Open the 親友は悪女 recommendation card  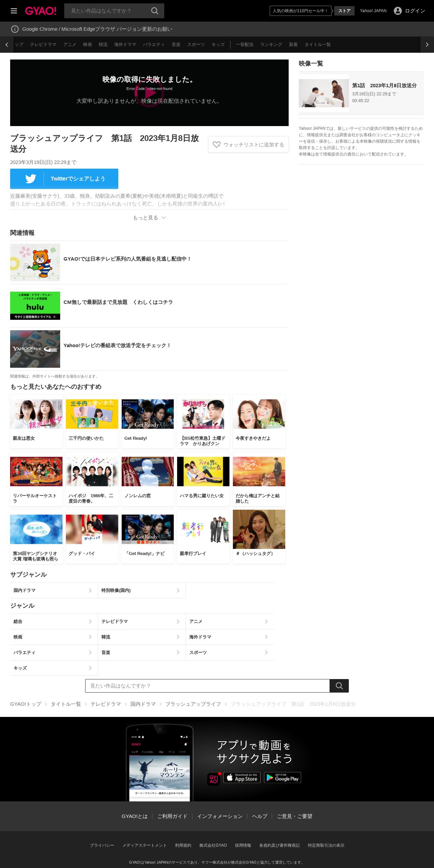click(x=36, y=421)
